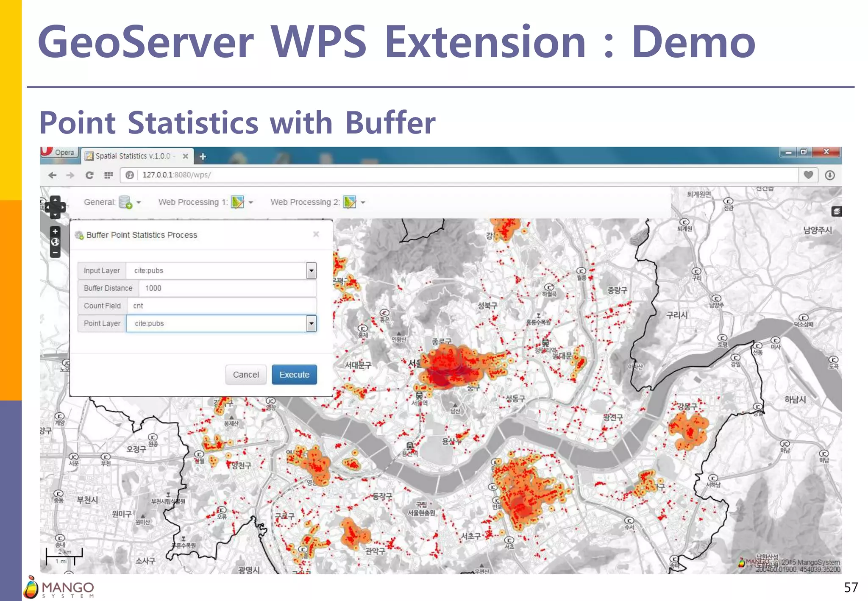Open the Point Layer dropdown arrow

click(x=312, y=323)
